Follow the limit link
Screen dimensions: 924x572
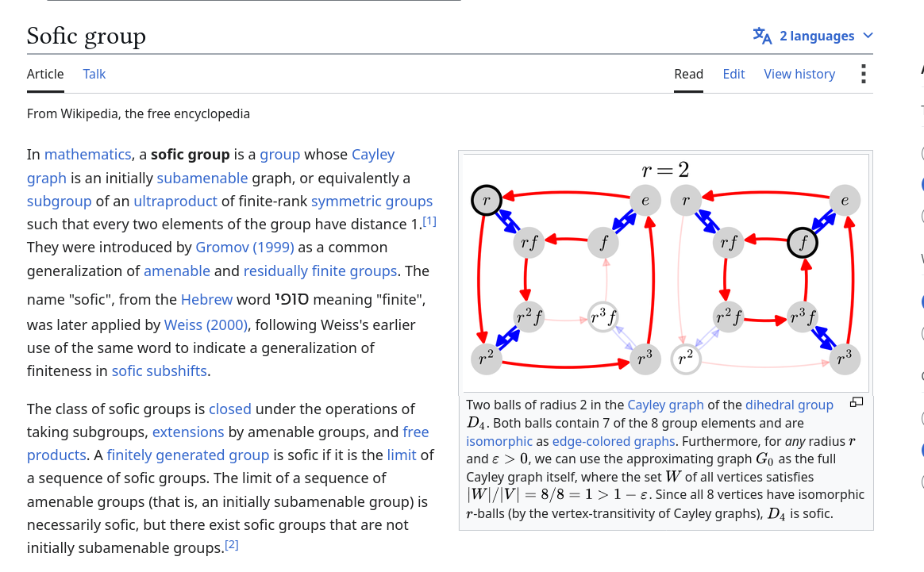coord(402,455)
